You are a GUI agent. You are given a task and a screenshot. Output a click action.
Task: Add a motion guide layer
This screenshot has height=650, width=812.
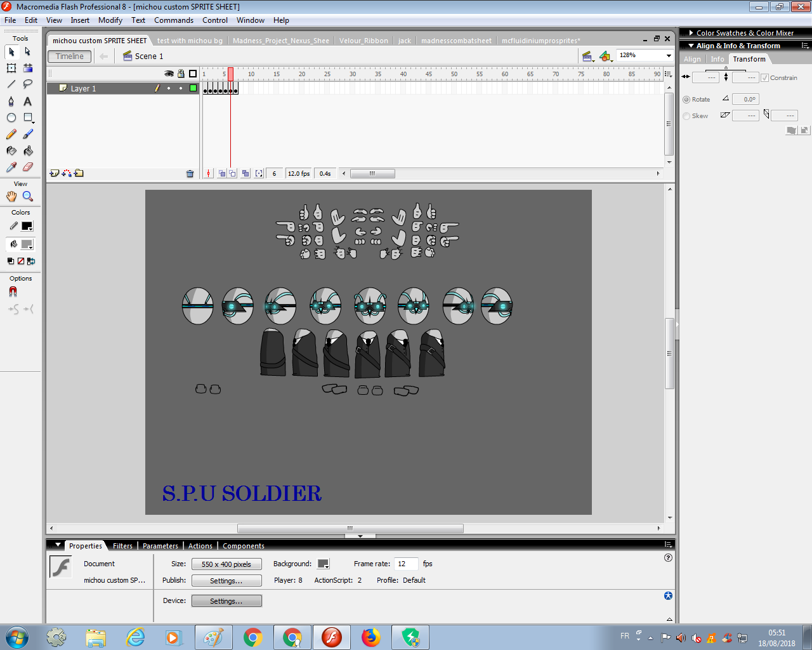pyautogui.click(x=67, y=173)
